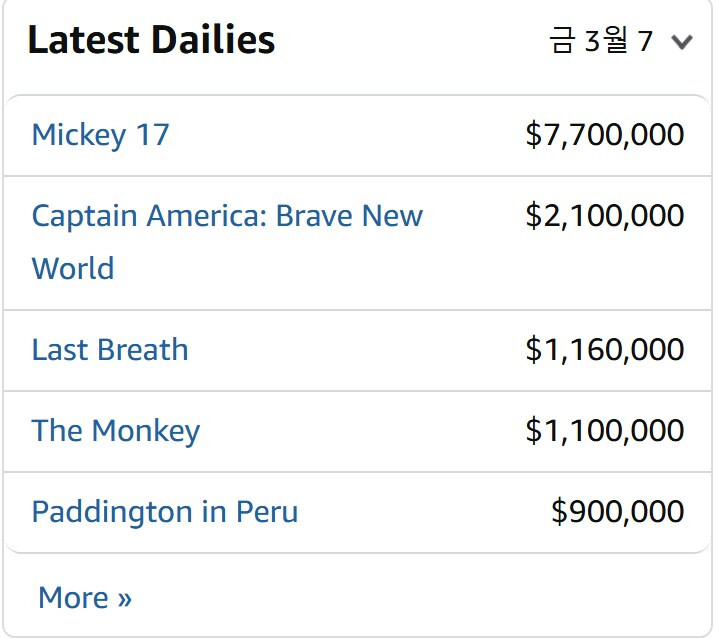This screenshot has width=719, height=639.
Task: Click the word World on second line
Action: pos(73,269)
